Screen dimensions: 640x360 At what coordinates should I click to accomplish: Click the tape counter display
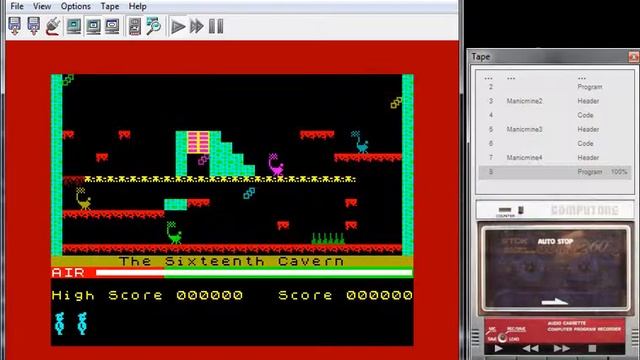(x=504, y=210)
